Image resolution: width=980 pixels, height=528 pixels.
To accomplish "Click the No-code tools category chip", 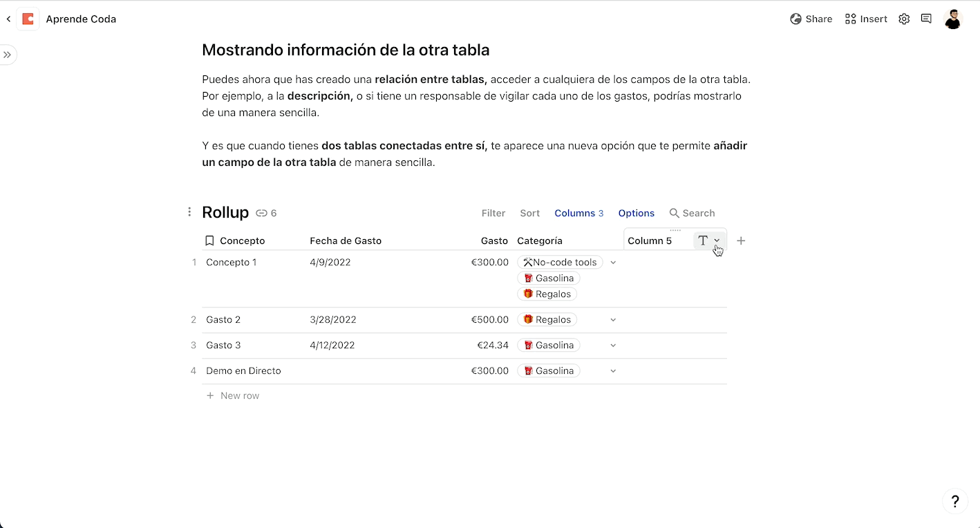I will click(560, 262).
